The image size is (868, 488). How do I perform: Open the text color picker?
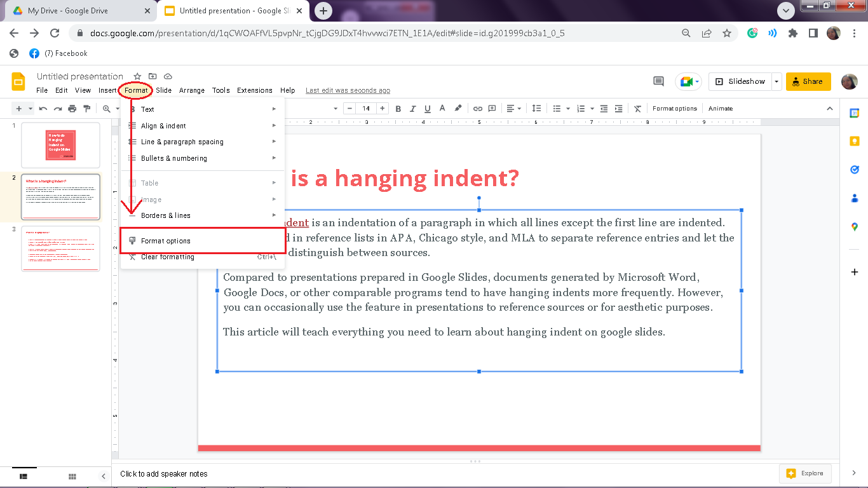coord(443,109)
